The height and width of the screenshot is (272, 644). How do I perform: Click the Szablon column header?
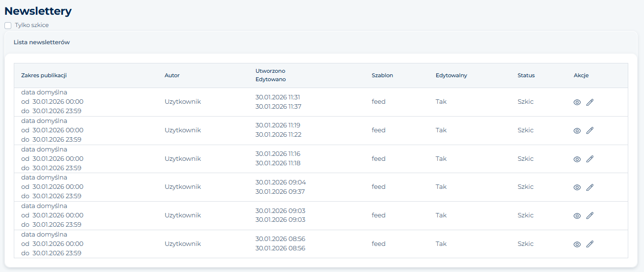pyautogui.click(x=382, y=75)
